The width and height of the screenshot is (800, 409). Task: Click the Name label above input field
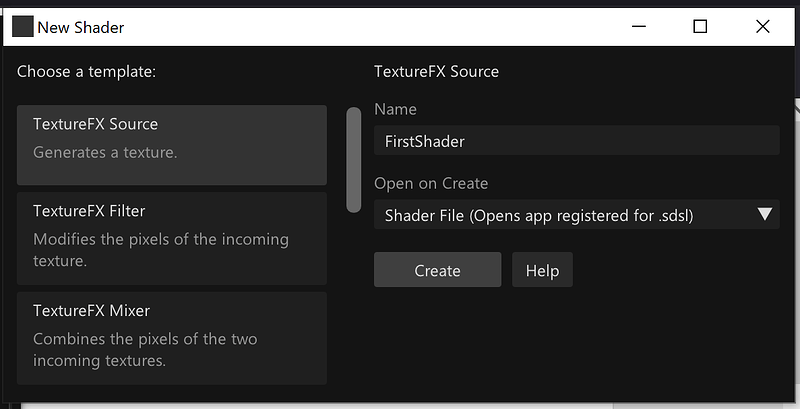395,109
